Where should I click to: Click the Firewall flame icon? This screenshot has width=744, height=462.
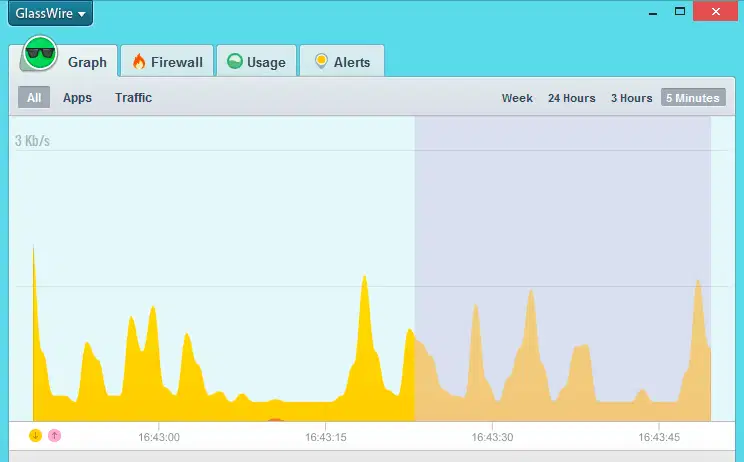point(139,62)
